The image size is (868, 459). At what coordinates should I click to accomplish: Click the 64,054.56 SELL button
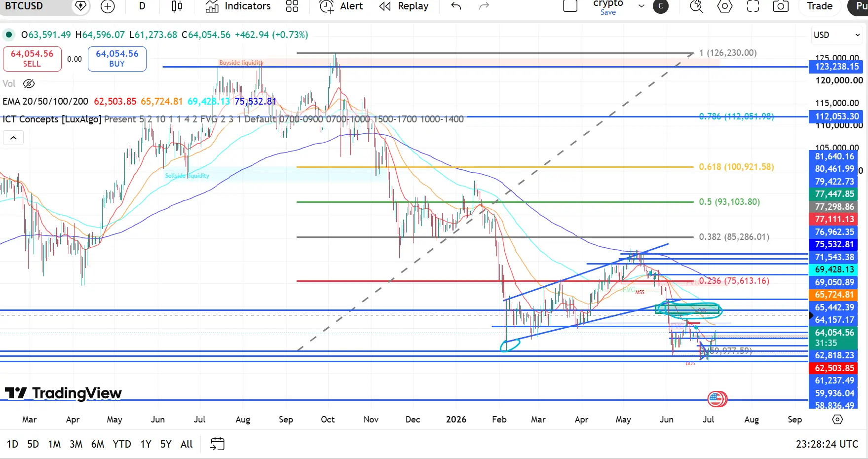32,59
